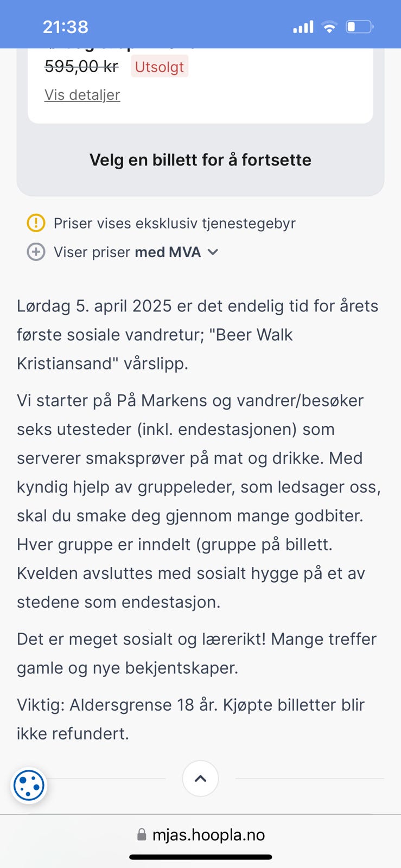The width and height of the screenshot is (401, 868).
Task: Tap the 21:38 clock in status bar
Action: point(66,27)
